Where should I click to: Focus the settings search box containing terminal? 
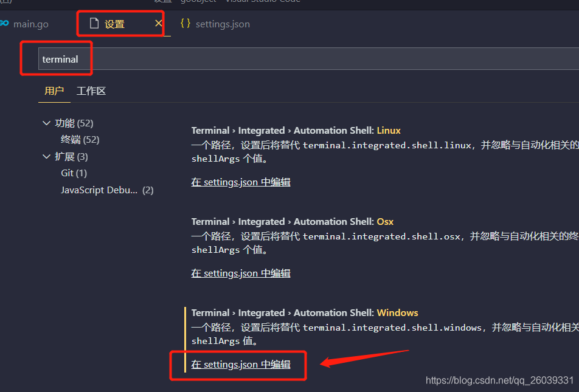pos(309,59)
